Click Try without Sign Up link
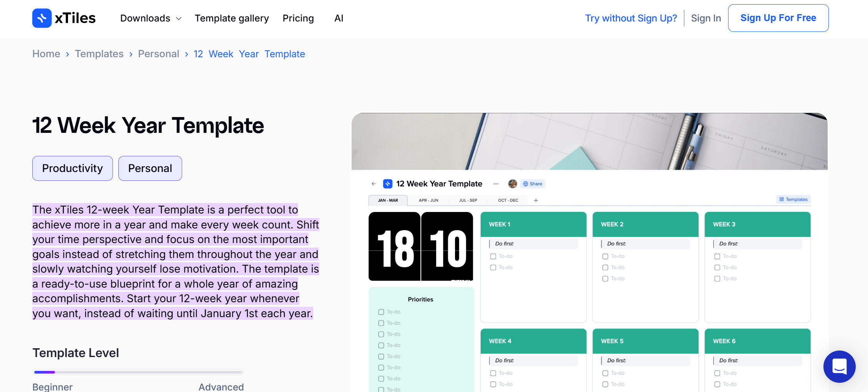 631,18
